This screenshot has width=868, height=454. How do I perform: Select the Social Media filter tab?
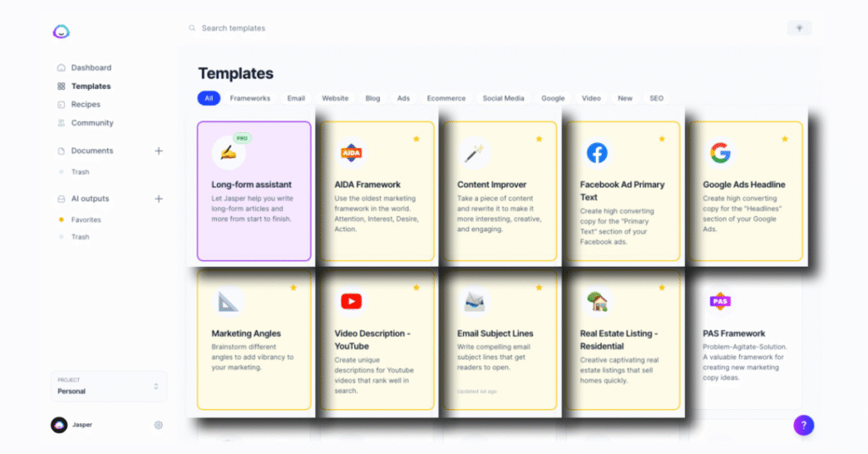click(504, 98)
